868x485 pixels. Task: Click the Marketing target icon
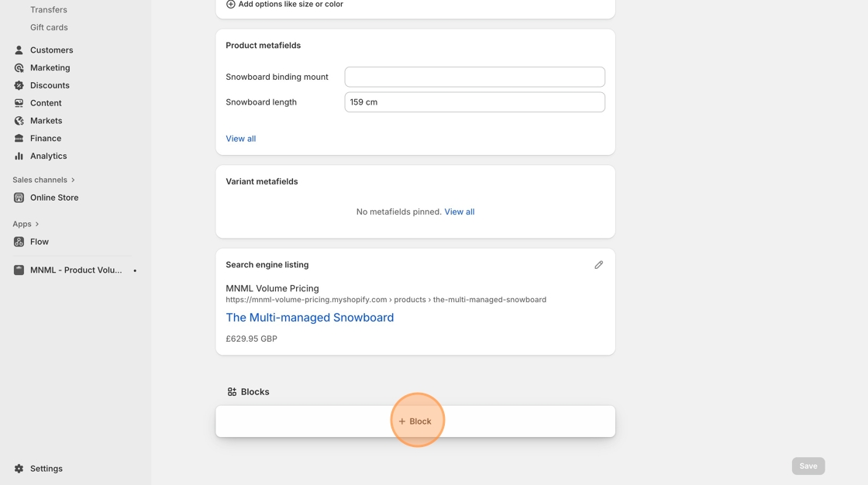(x=19, y=68)
